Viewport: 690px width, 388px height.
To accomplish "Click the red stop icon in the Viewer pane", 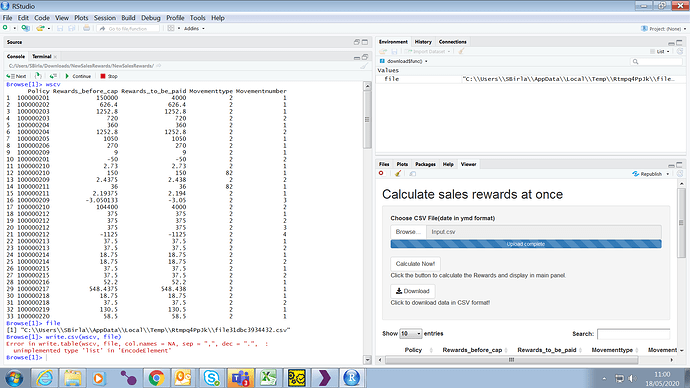I will point(381,173).
